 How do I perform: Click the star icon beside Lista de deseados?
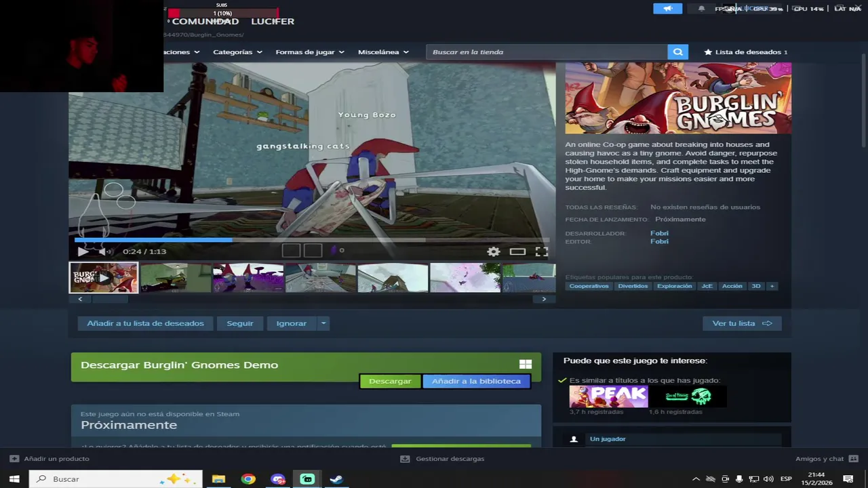[x=708, y=52]
